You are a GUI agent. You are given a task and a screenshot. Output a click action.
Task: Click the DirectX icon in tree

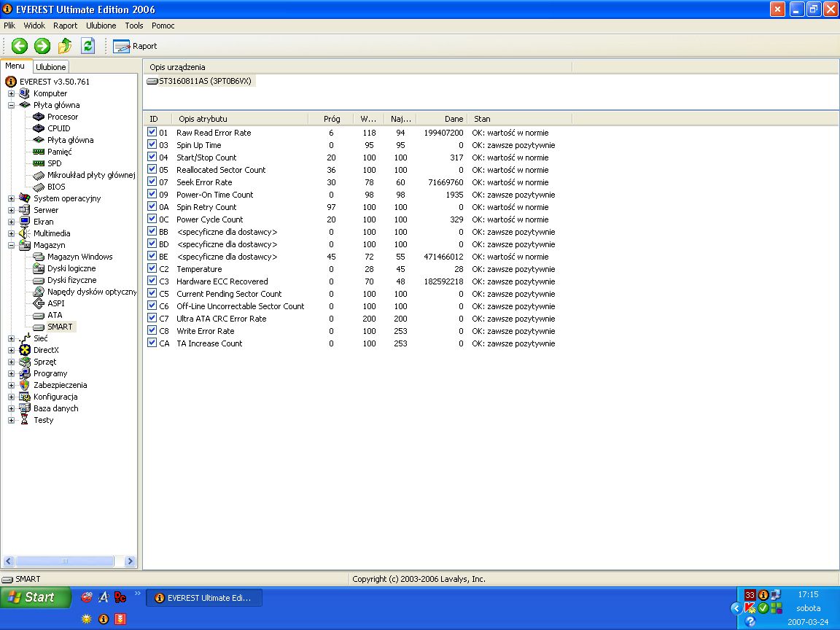click(x=25, y=350)
